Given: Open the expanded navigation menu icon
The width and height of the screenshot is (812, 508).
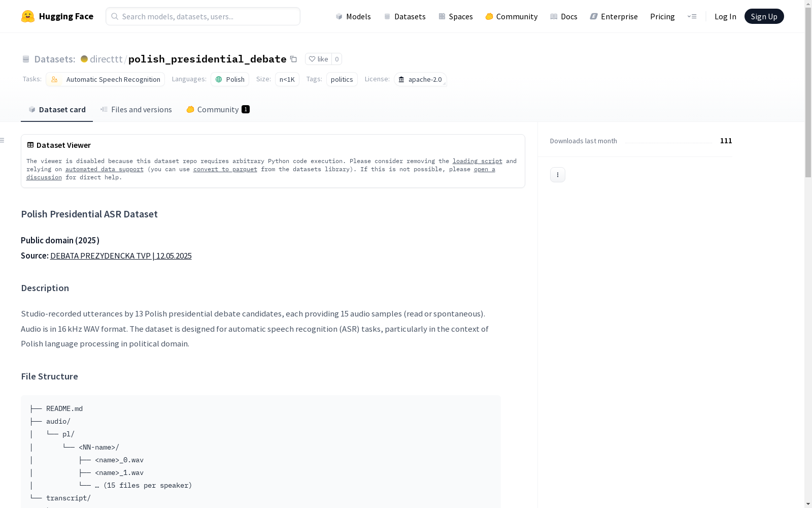Looking at the screenshot, I should click(692, 16).
